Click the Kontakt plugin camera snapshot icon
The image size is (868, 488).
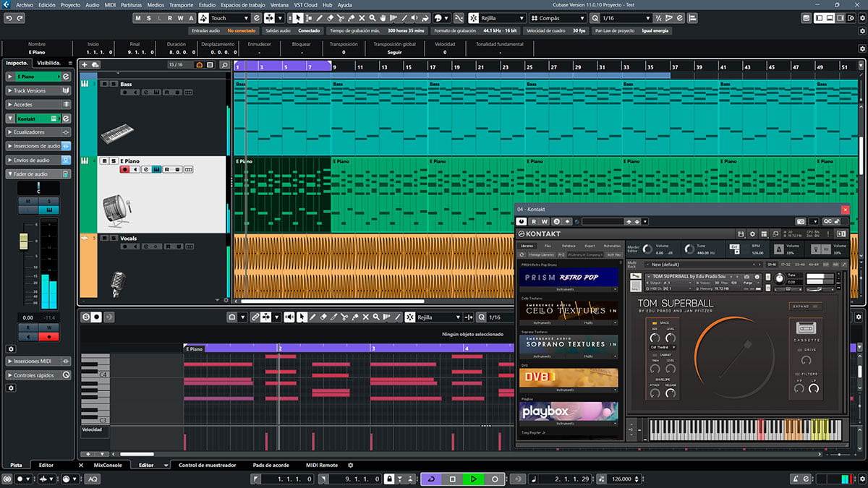(801, 221)
